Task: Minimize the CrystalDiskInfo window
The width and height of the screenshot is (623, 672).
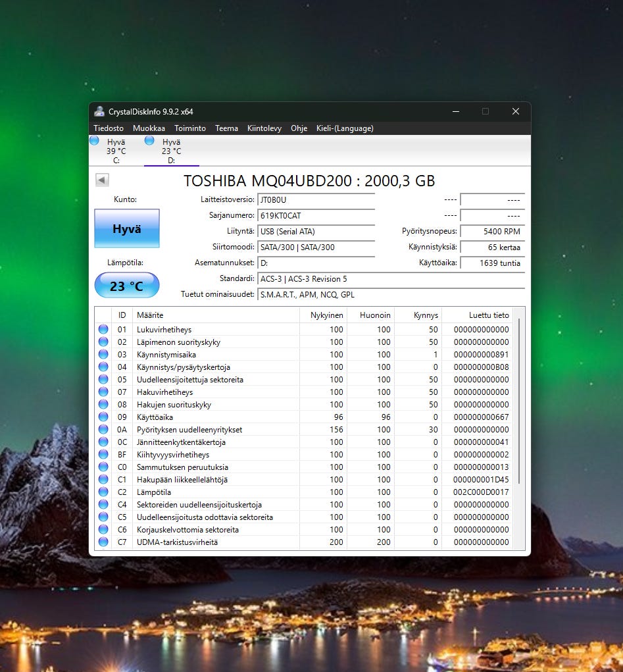Action: 456,111
